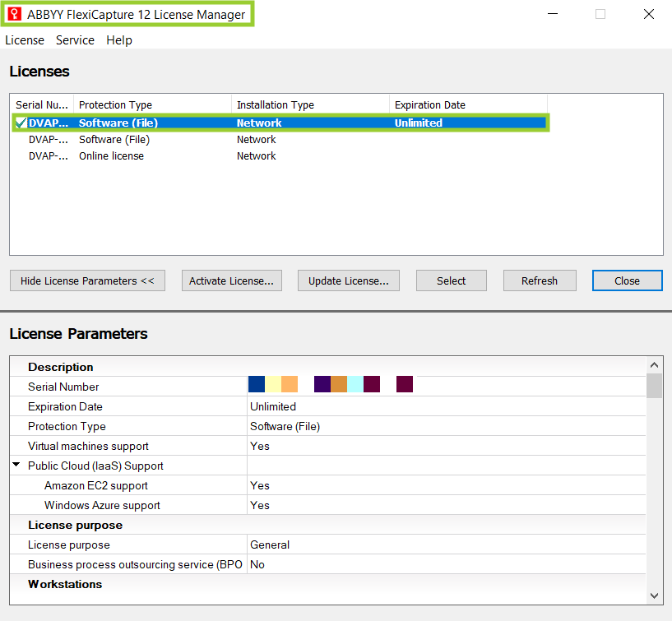Click the Activate License button
This screenshot has height=621, width=672.
(231, 280)
